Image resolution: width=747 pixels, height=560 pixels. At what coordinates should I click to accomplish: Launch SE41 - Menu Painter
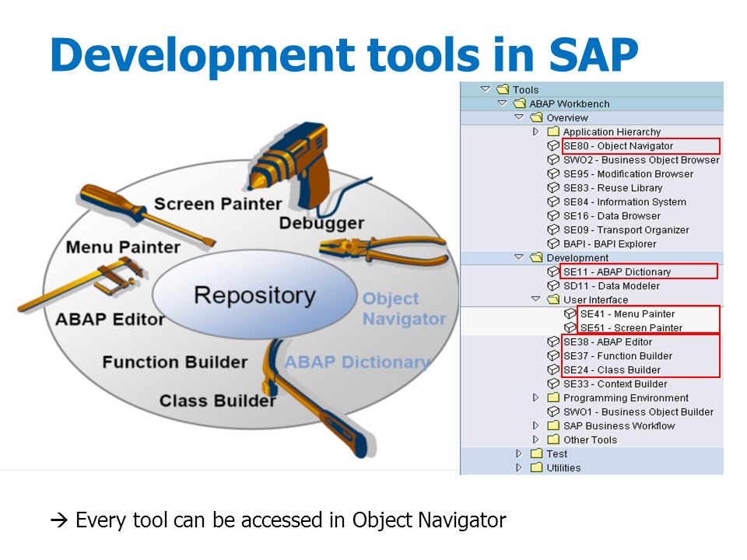point(627,313)
